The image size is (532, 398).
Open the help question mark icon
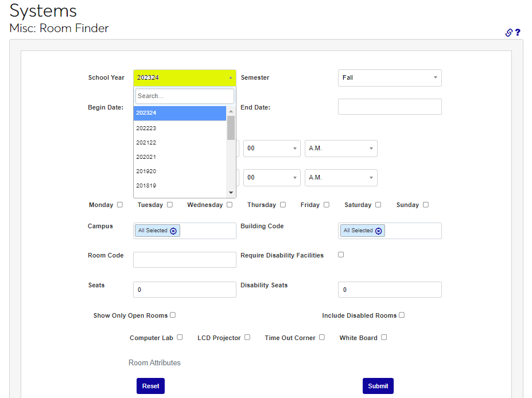click(518, 33)
